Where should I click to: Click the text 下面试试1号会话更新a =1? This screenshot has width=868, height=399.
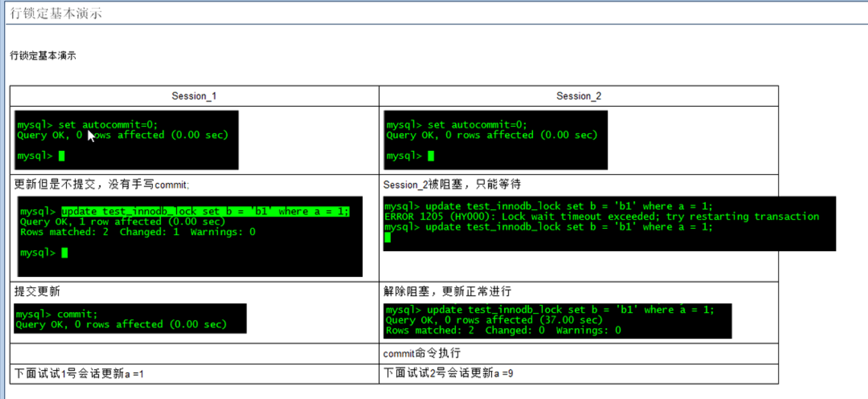point(79,373)
